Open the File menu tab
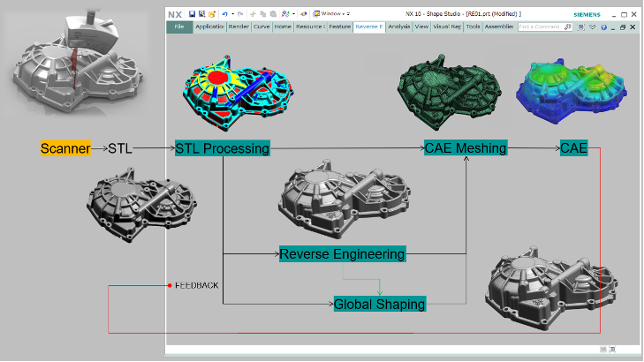Viewport: 644px width, 362px height. 179,27
